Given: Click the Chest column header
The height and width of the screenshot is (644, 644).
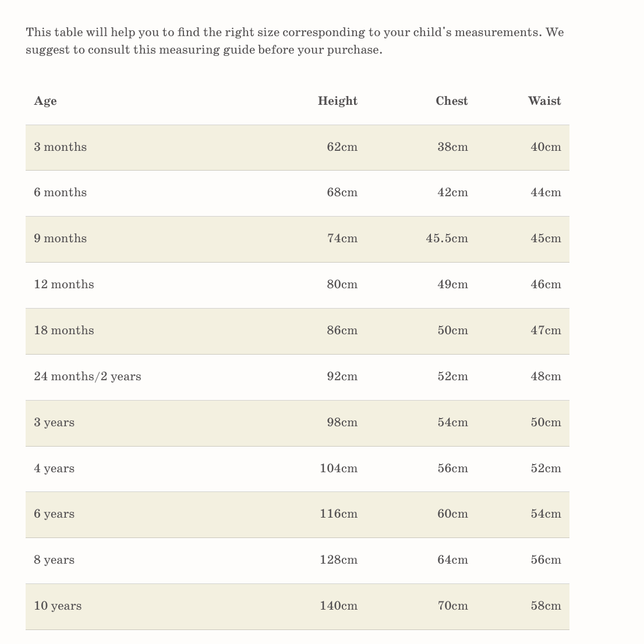Looking at the screenshot, I should (451, 101).
